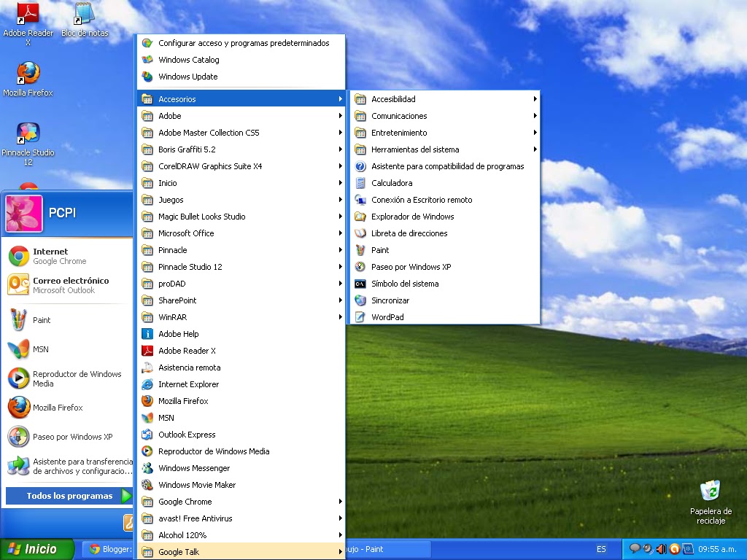Expand Herramientas del sistema submenu
Screen dimensions: 747x560
(x=445, y=149)
